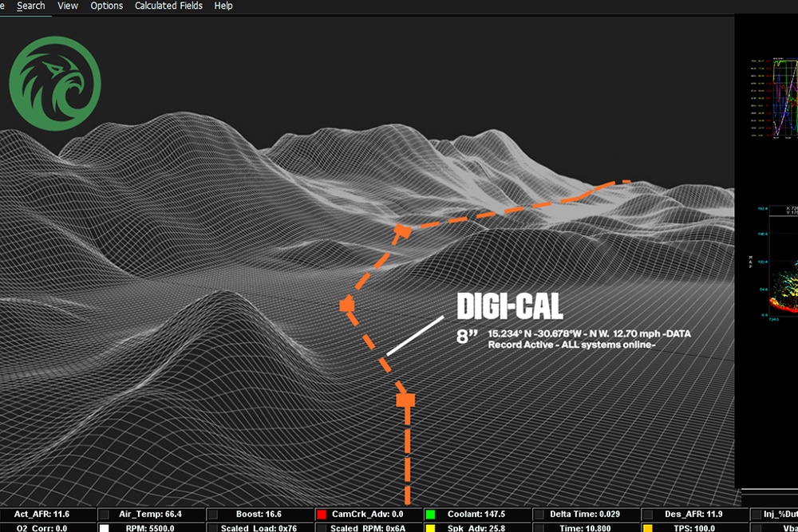Image resolution: width=798 pixels, height=532 pixels.
Task: Click the red CamCrk_Adv color swatch
Action: click(322, 515)
